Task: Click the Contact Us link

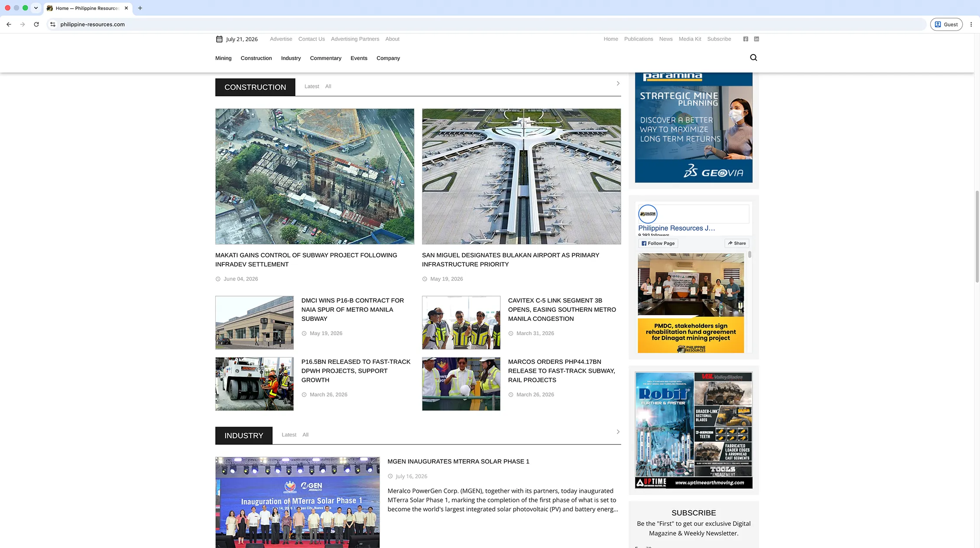Action: point(312,39)
